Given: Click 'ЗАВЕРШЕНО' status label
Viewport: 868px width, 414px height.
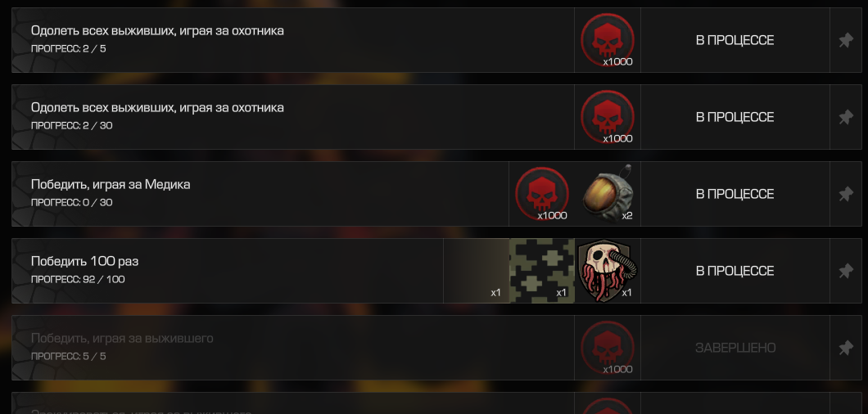Looking at the screenshot, I should (735, 349).
